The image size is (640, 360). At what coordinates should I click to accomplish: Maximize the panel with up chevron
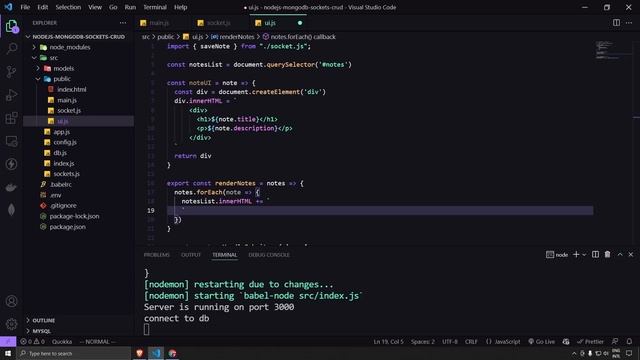[x=620, y=254]
